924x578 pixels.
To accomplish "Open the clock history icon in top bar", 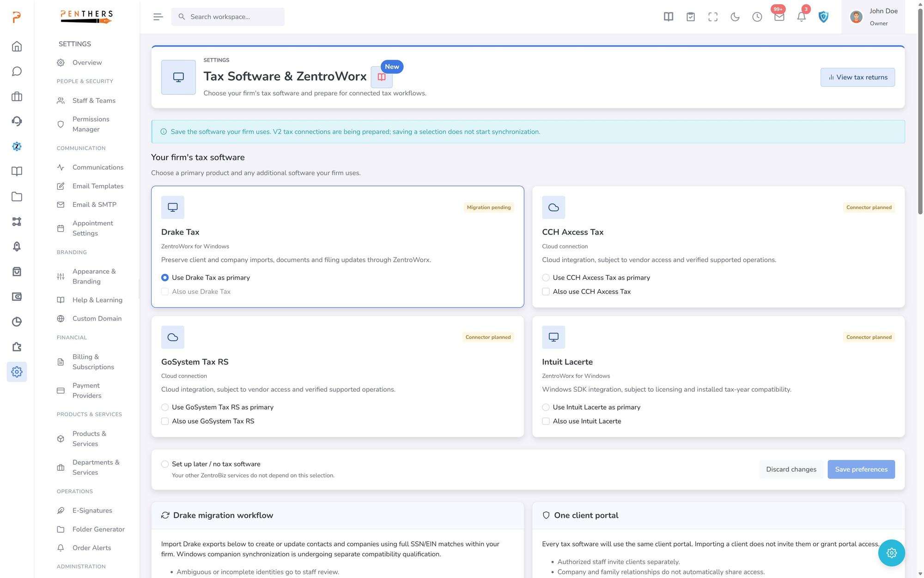I will coord(757,17).
